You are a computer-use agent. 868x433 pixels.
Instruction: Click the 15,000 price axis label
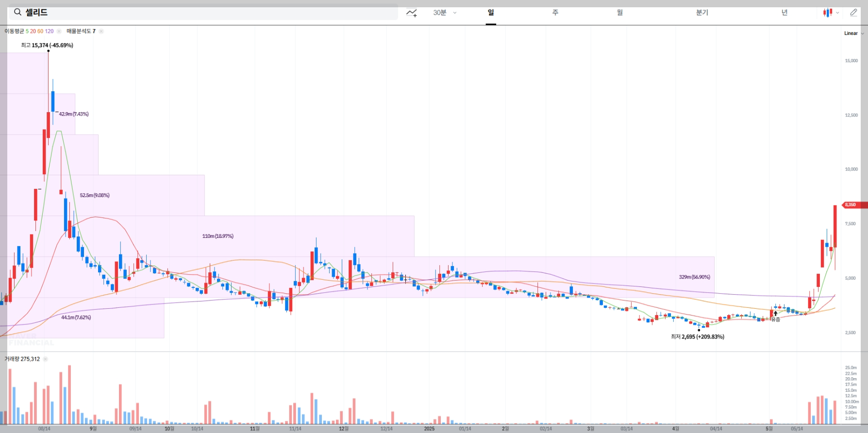click(x=851, y=61)
